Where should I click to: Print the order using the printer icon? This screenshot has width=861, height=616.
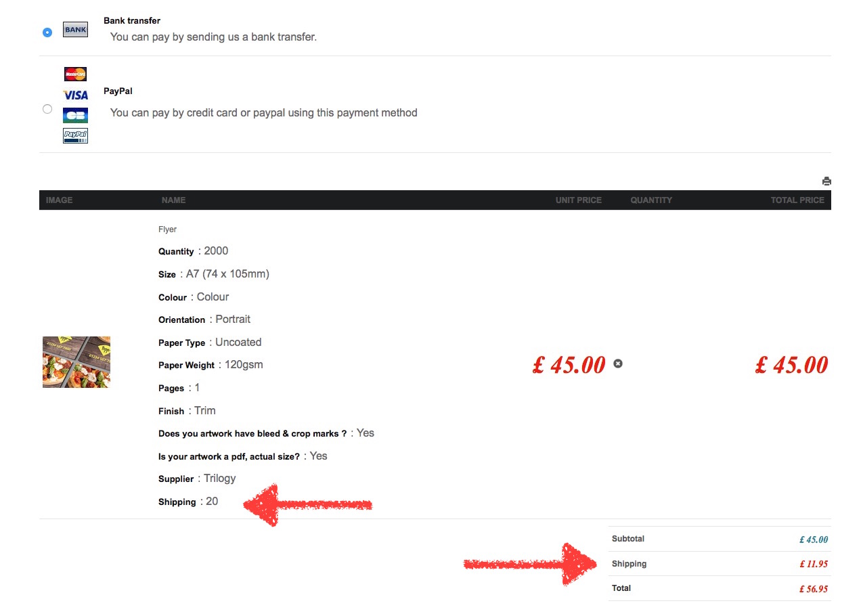point(826,181)
